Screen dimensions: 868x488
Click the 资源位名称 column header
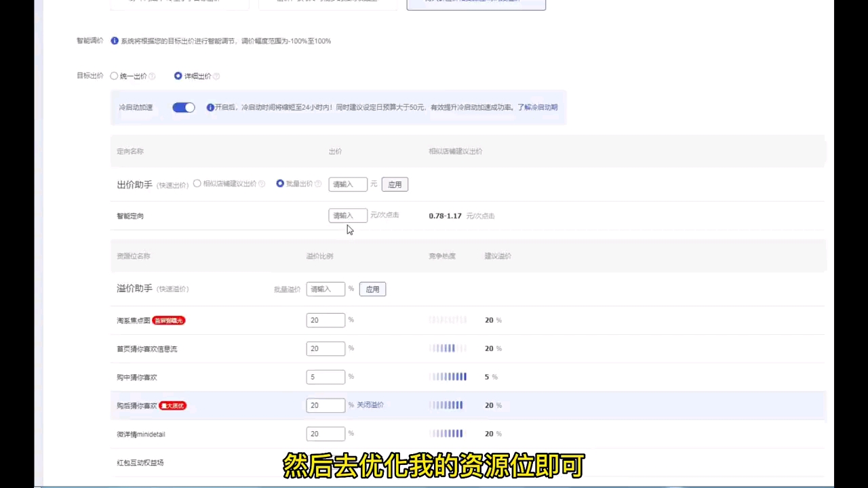coord(134,256)
